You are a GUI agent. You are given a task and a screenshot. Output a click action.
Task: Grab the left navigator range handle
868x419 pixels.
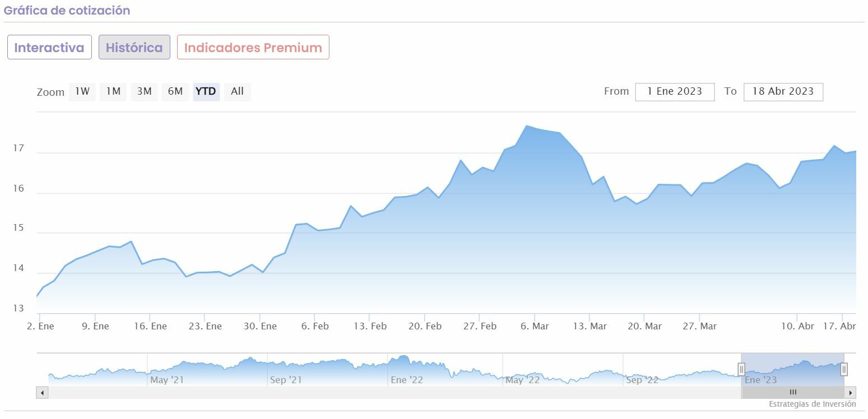click(741, 369)
